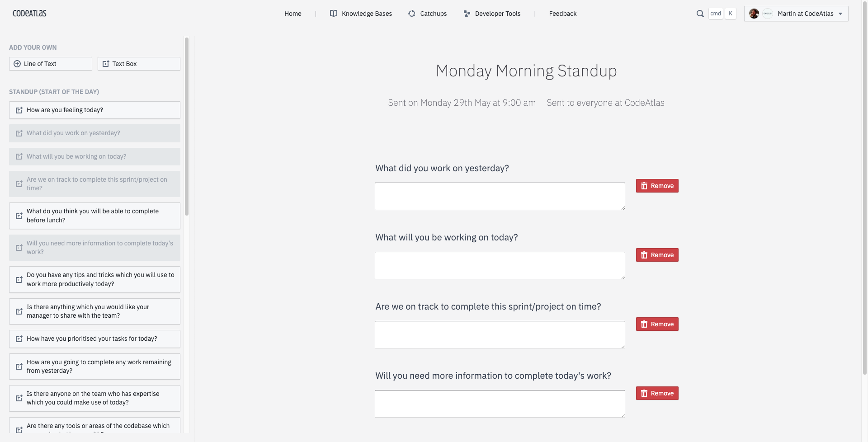Click the sidebar question list scrollbar
868x442 pixels.
click(186, 127)
